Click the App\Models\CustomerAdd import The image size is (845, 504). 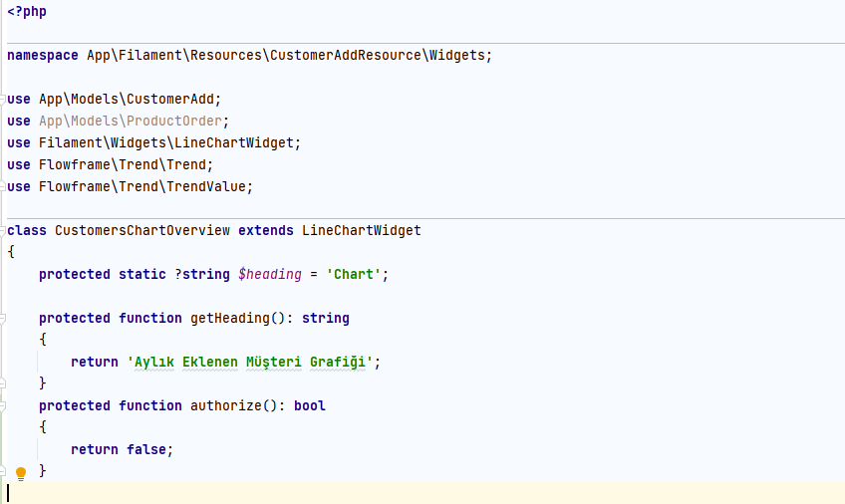127,99
